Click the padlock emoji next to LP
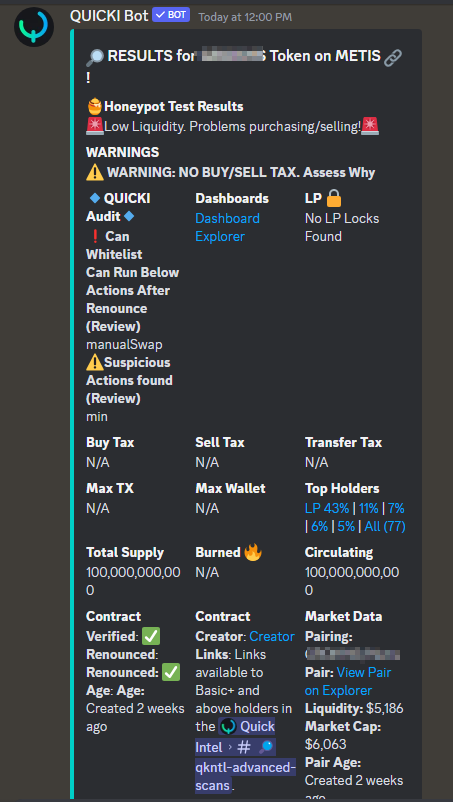The height and width of the screenshot is (802, 453). tap(333, 198)
